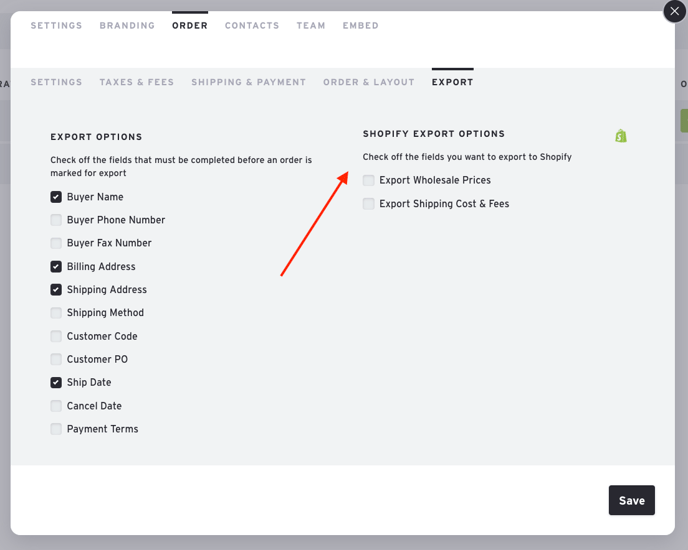Select the Order tab
The image size is (688, 550).
(x=190, y=25)
